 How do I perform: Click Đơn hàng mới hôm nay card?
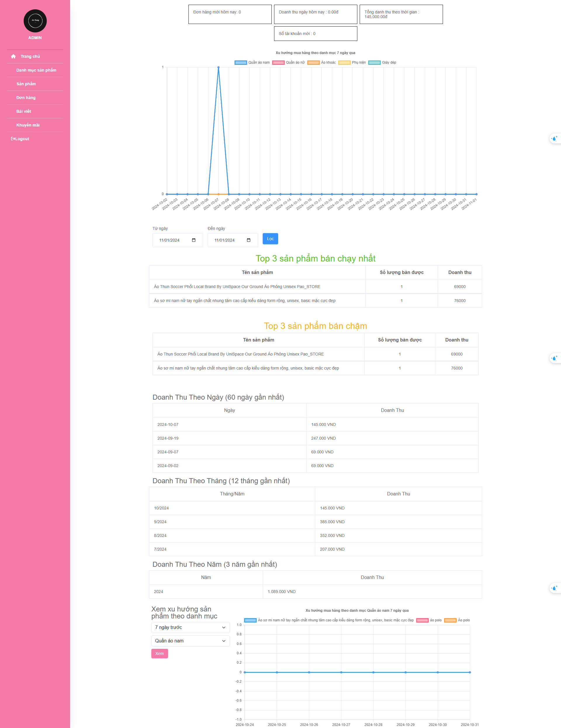pos(230,14)
